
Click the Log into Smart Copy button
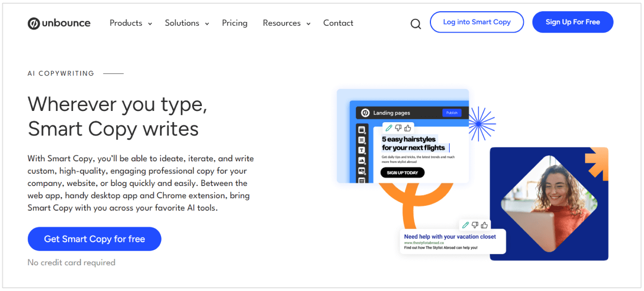pyautogui.click(x=477, y=22)
